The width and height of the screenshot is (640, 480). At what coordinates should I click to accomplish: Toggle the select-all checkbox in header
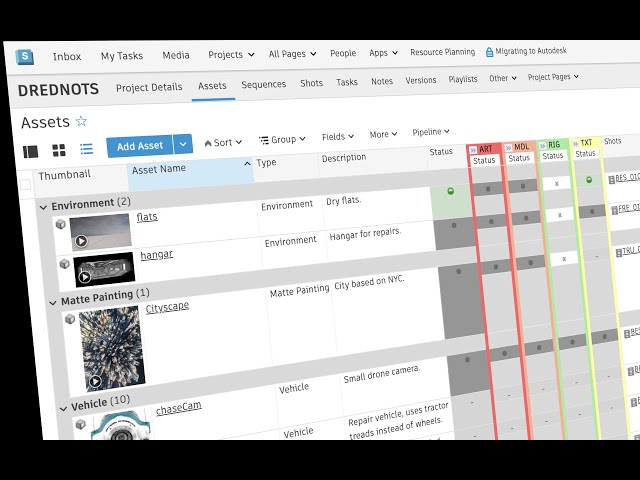coord(25,184)
